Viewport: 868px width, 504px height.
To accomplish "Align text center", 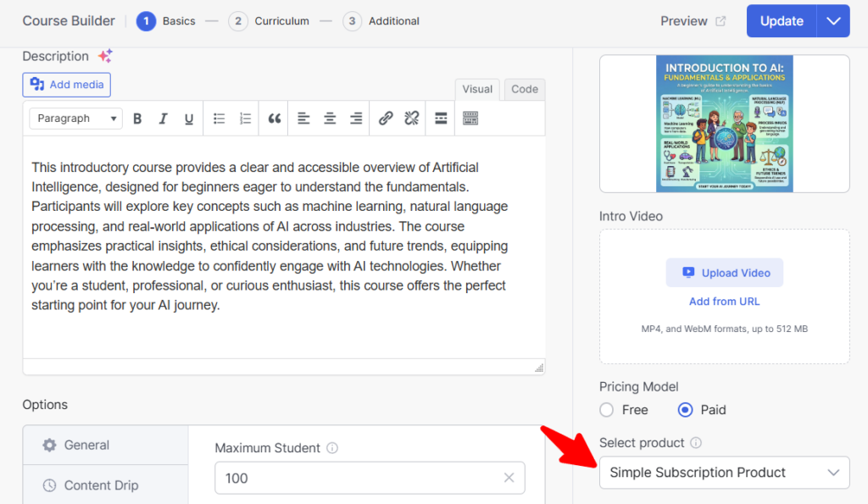I will (x=330, y=119).
